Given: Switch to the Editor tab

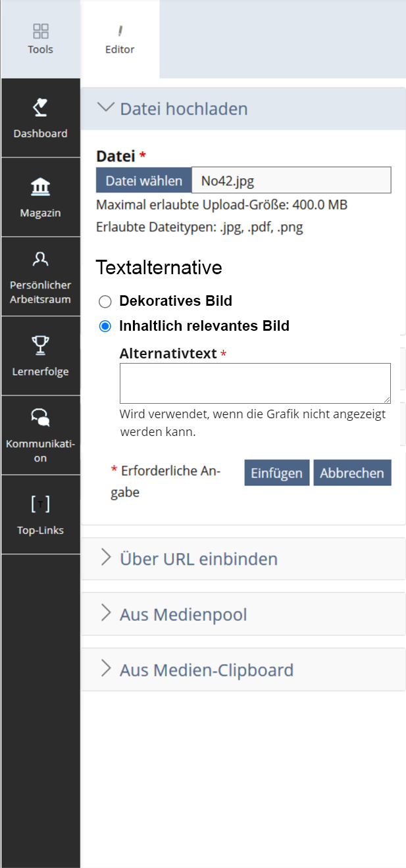Looking at the screenshot, I should pos(120,39).
